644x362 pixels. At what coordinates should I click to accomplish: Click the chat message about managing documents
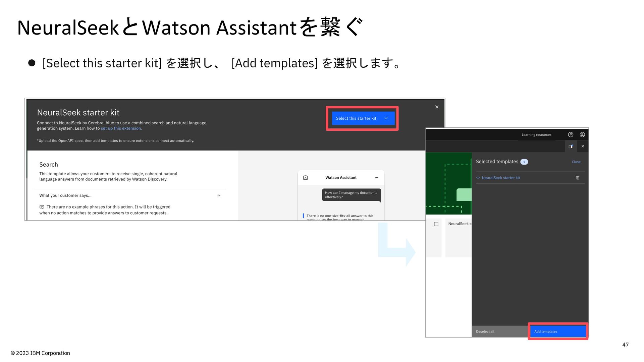coord(351,195)
